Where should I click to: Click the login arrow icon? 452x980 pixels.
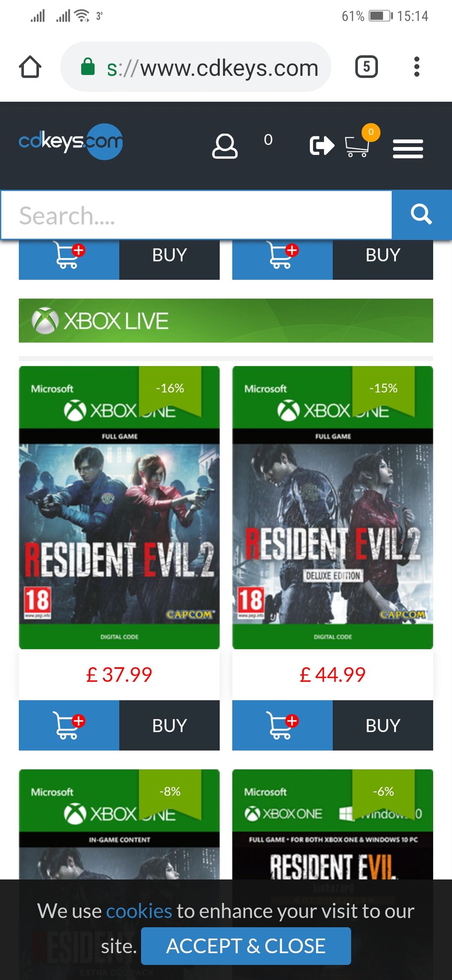coord(322,145)
